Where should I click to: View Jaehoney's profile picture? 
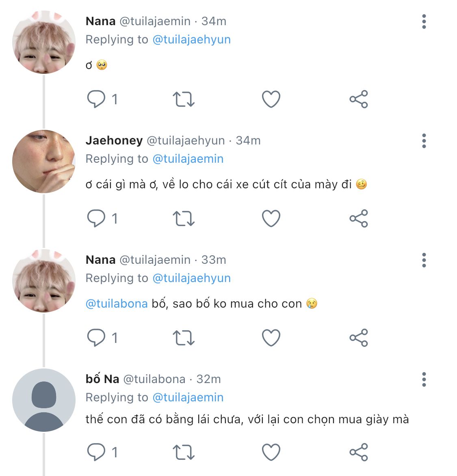click(44, 162)
